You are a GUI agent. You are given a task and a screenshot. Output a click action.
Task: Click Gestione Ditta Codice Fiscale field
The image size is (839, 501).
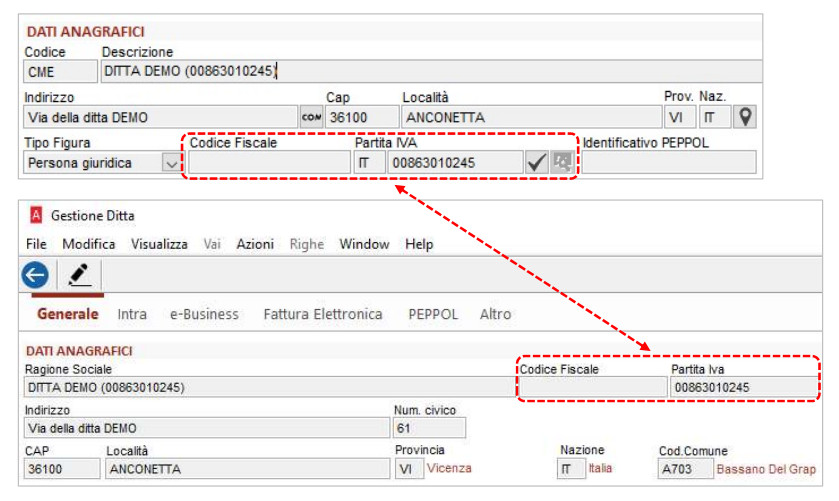click(x=593, y=387)
